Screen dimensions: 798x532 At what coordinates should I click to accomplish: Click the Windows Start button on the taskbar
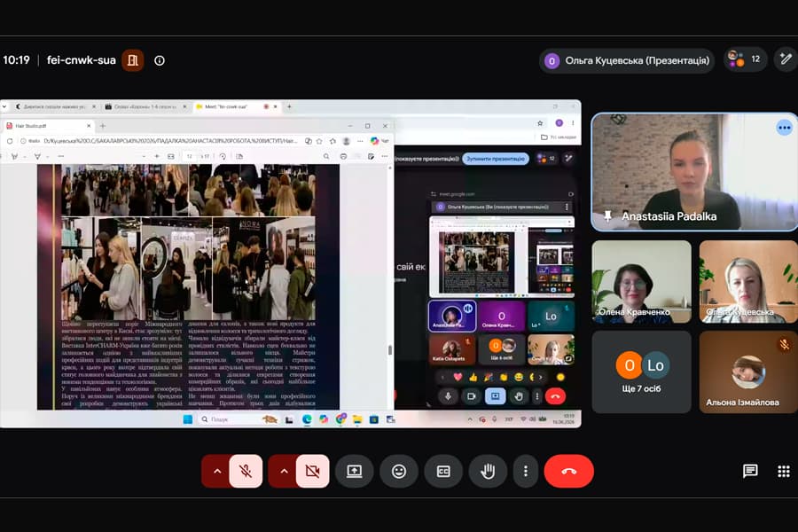click(188, 419)
